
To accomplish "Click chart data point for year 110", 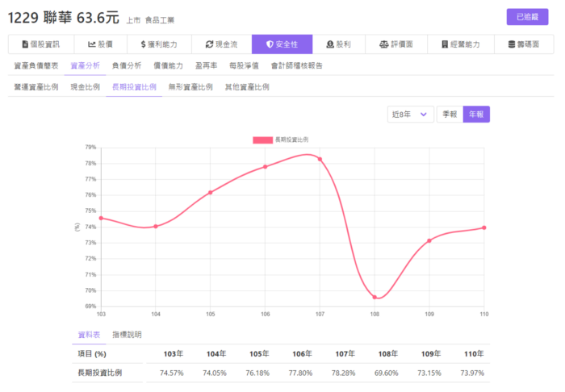I will (484, 227).
